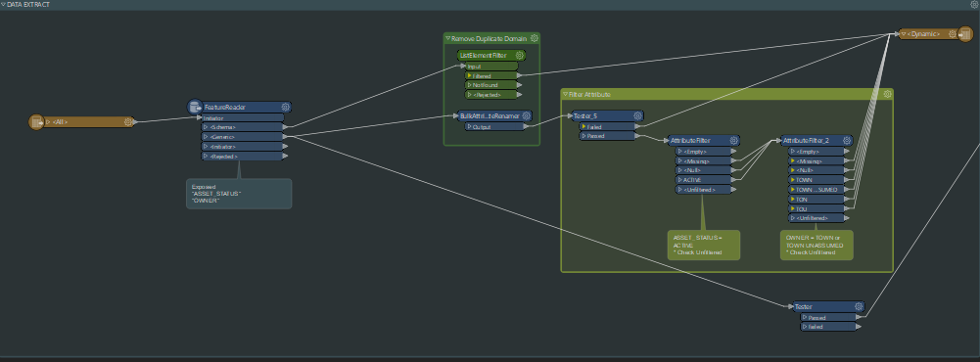Screen dimensions: 980x362
Task: Select the BulkAttributeRenamer transformer title
Action: click(x=490, y=115)
